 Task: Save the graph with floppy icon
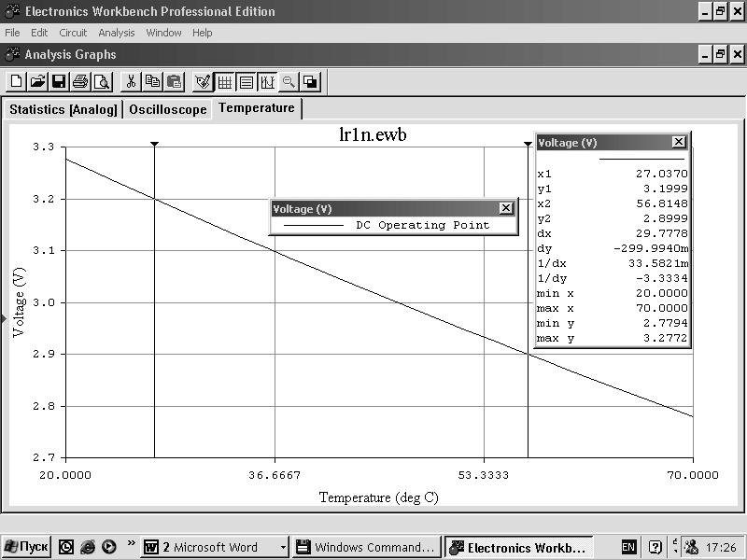coord(59,82)
